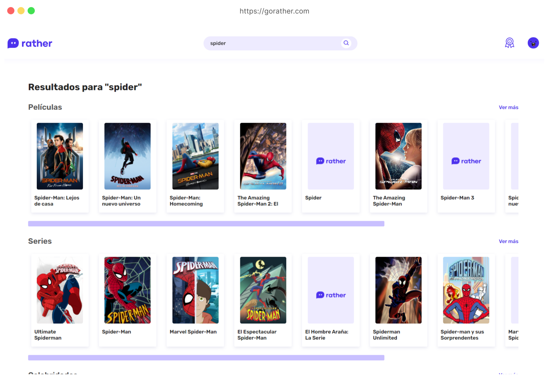
Task: Open the user profile avatar
Action: [x=533, y=43]
